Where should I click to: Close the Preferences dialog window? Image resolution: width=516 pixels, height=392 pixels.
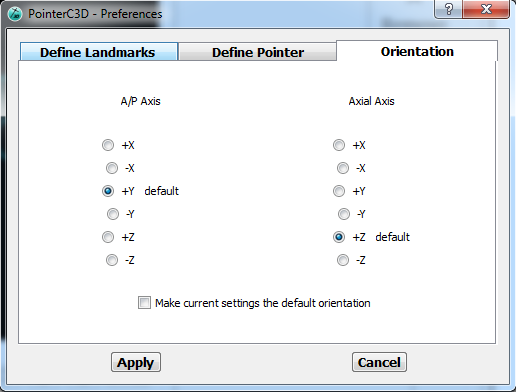pyautogui.click(x=486, y=9)
